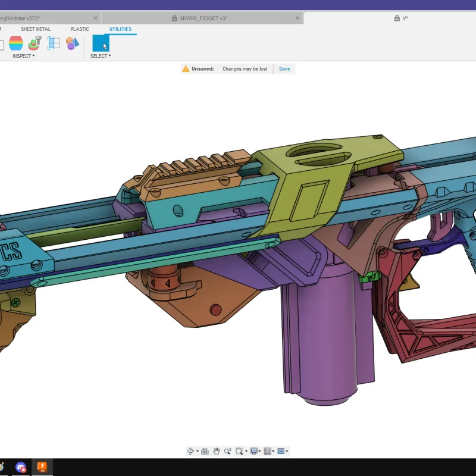The width and height of the screenshot is (476, 476).
Task: Click the lock icon on V* tab
Action: pos(397,18)
